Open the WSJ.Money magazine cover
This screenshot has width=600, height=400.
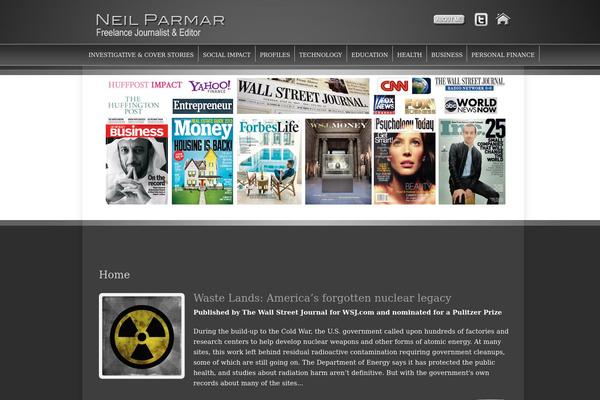pos(338,161)
